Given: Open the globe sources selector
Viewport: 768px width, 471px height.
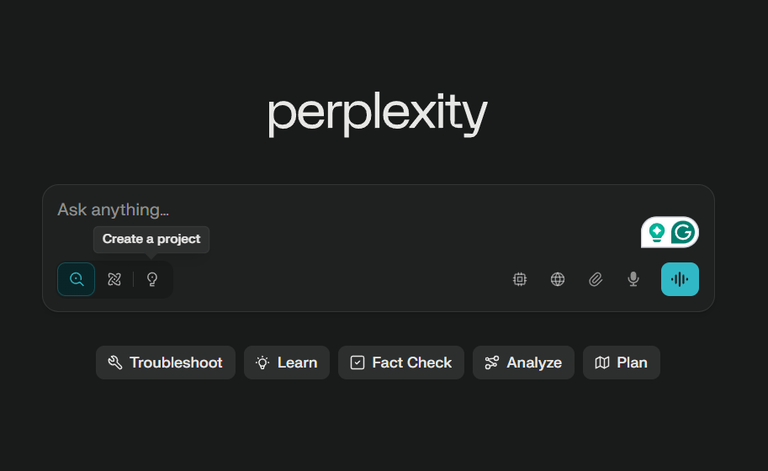Looking at the screenshot, I should pos(557,279).
